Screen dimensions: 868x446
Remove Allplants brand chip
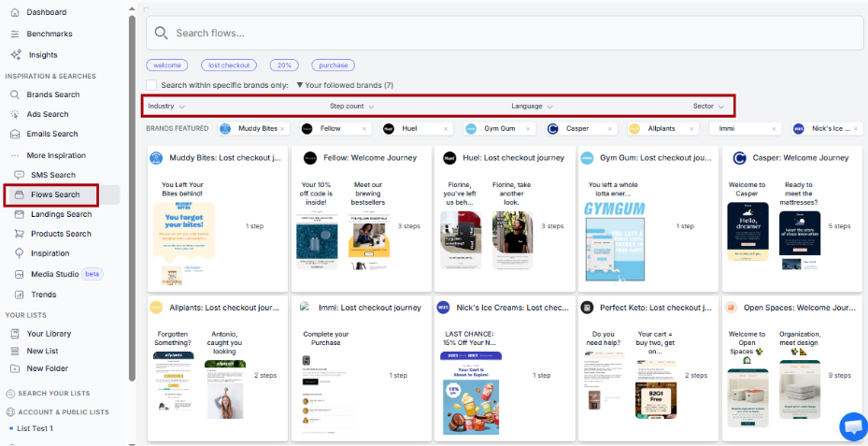[x=692, y=128]
